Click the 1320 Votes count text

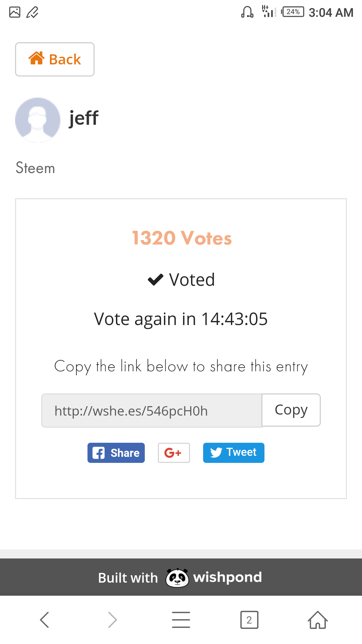coord(182,238)
